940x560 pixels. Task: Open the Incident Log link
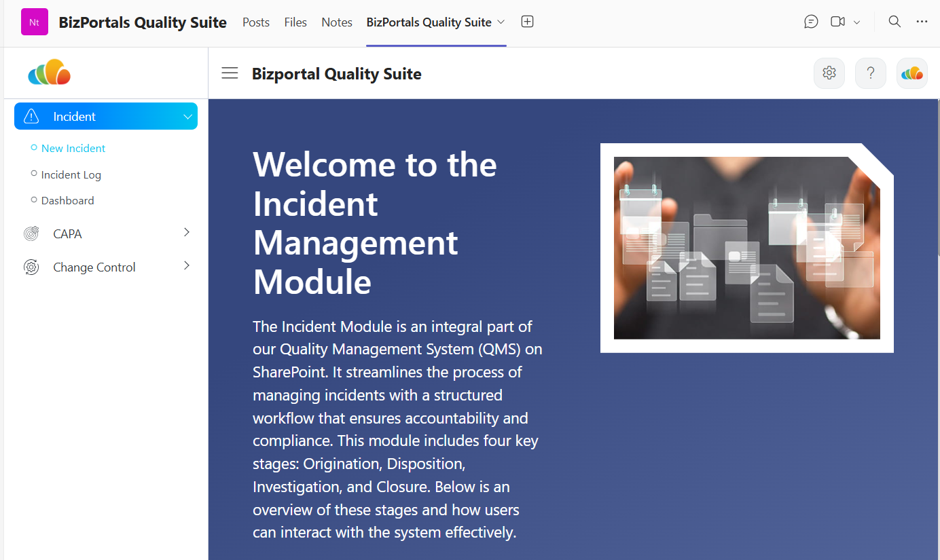(x=71, y=174)
